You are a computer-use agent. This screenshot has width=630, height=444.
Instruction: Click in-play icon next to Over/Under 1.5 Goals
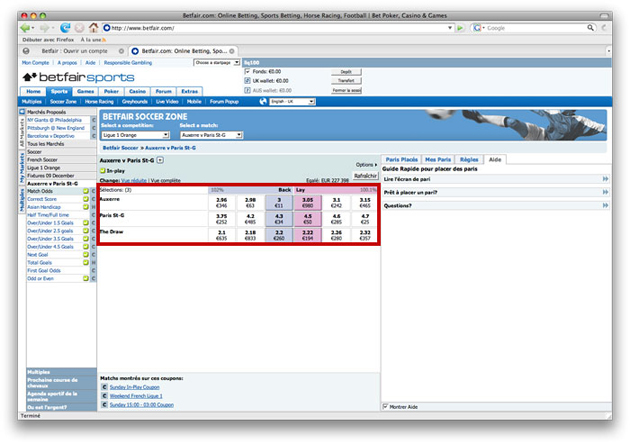[x=86, y=223]
